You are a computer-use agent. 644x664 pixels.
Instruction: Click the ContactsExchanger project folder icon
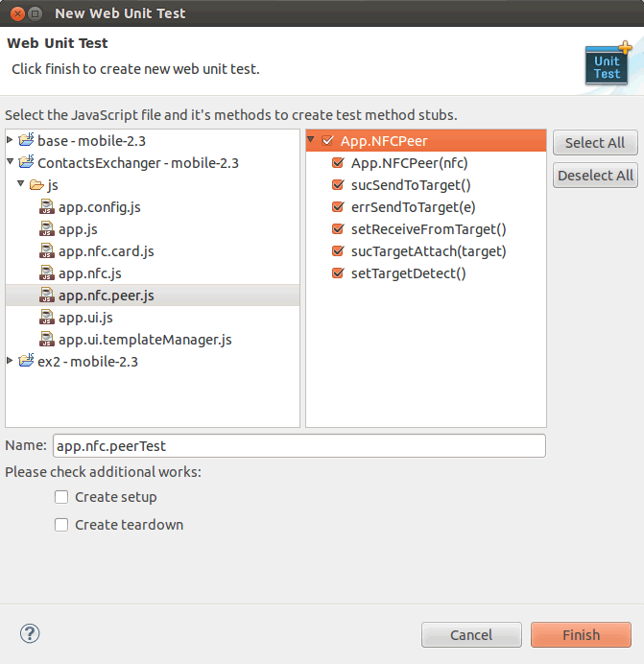(x=26, y=162)
